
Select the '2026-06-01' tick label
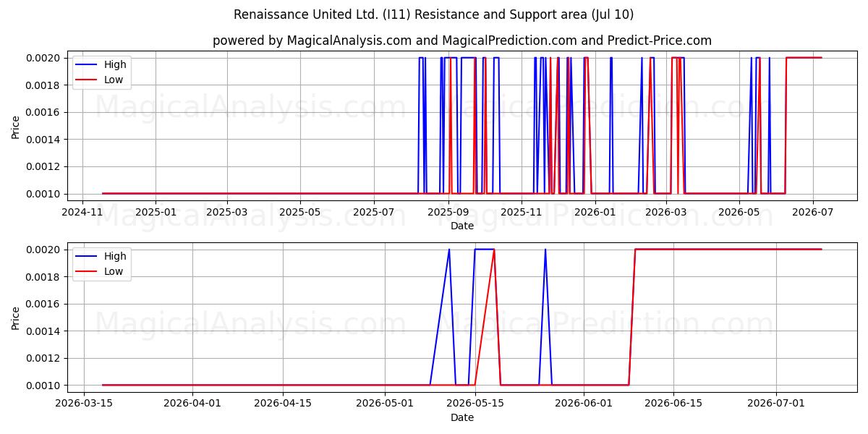click(584, 404)
